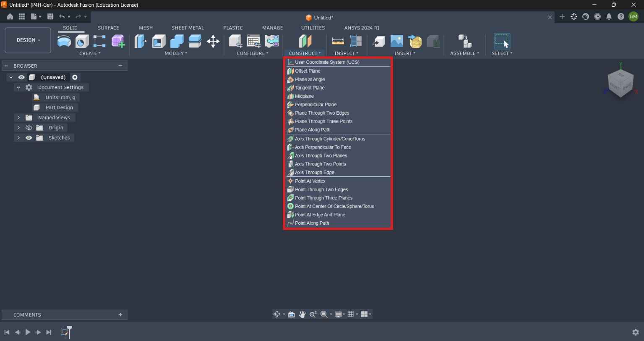Click the Select tool icon
Viewport: 644px width, 341px height.
pyautogui.click(x=502, y=41)
